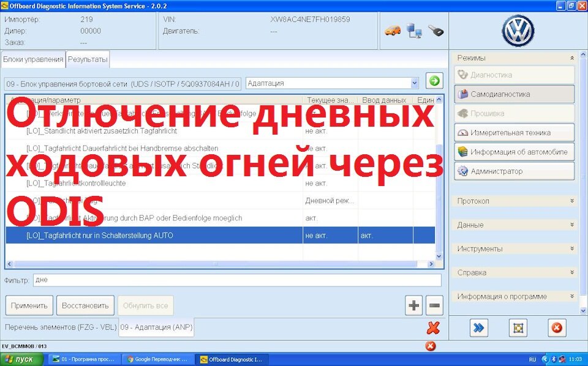Select row Tagfahrlicht nur in Schalterstellung AUTO
The height and width of the screenshot is (366, 588).
[221, 235]
